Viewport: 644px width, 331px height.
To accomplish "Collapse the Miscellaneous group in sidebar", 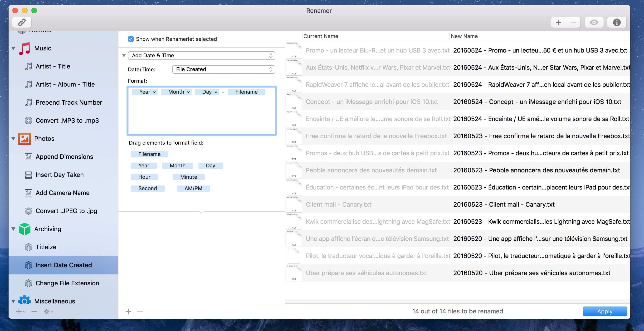I will (x=14, y=301).
